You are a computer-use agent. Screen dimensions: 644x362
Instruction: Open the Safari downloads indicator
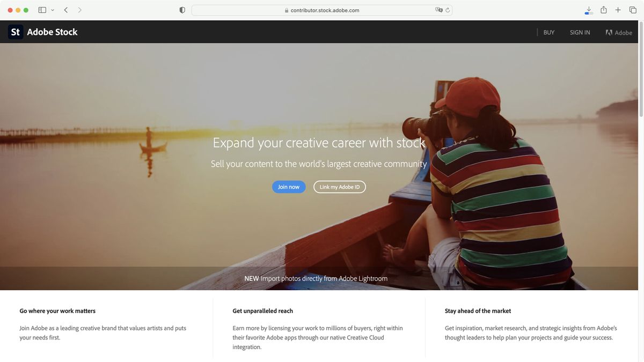[x=588, y=10]
